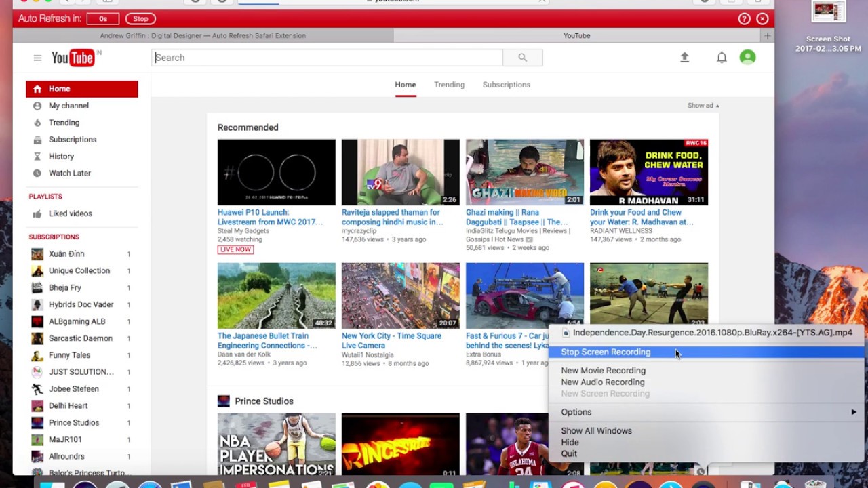Click the Stop auto refresh button
This screenshot has width=868, height=488.
pyautogui.click(x=140, y=19)
